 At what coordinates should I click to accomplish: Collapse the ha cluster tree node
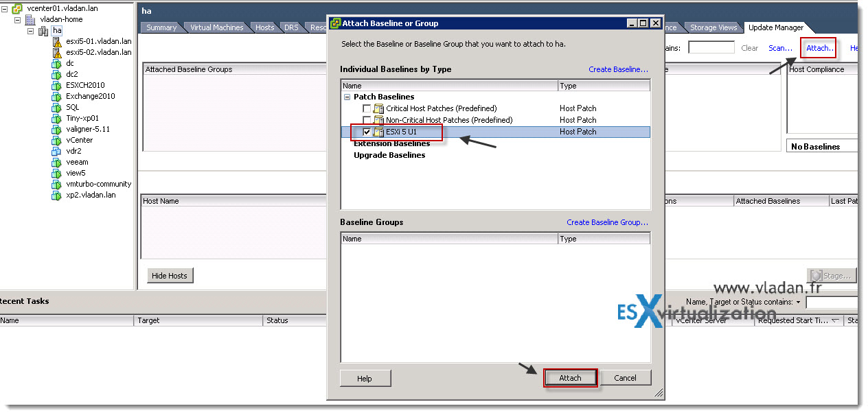click(x=30, y=30)
